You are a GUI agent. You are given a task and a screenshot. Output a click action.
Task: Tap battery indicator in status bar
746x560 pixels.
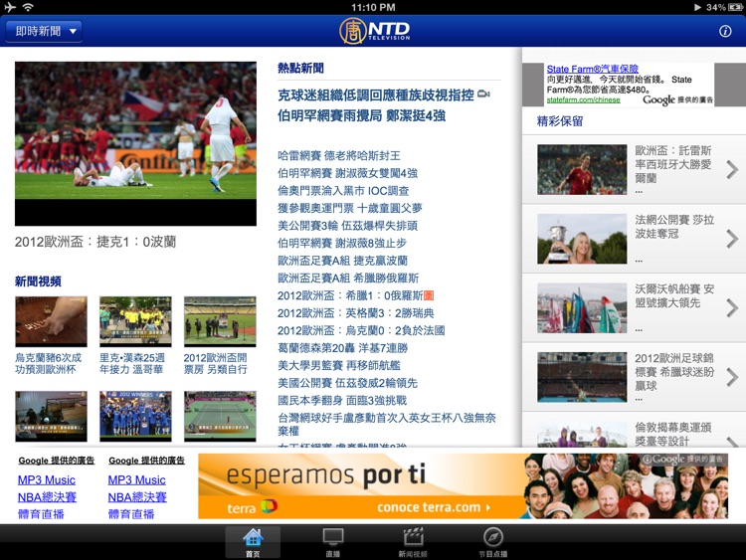735,7
